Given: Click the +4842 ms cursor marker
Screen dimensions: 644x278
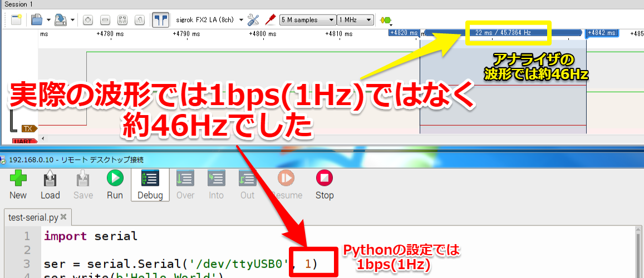Looking at the screenshot, I should [602, 33].
